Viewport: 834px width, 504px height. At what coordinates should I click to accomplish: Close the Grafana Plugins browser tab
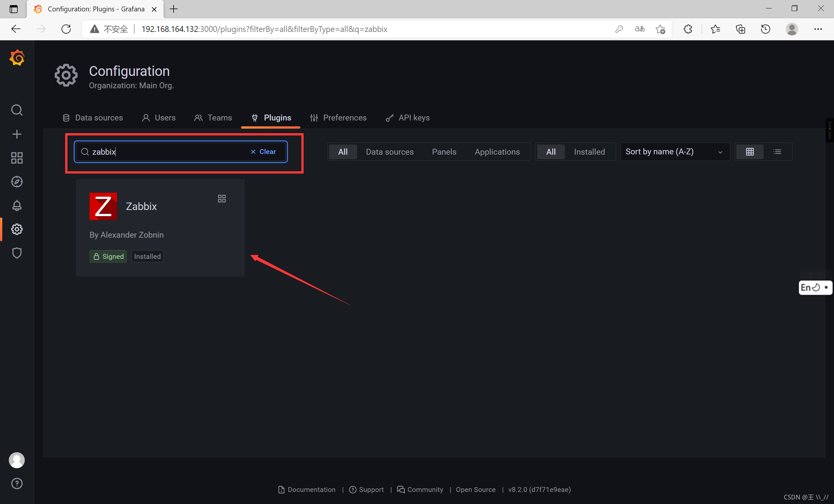tap(154, 9)
